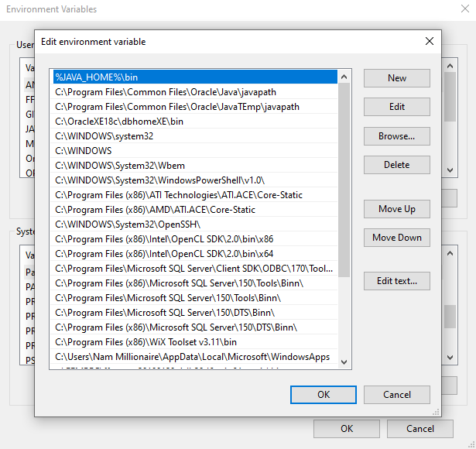Click the path list scroll up arrow
476x449 pixels.
[x=344, y=77]
